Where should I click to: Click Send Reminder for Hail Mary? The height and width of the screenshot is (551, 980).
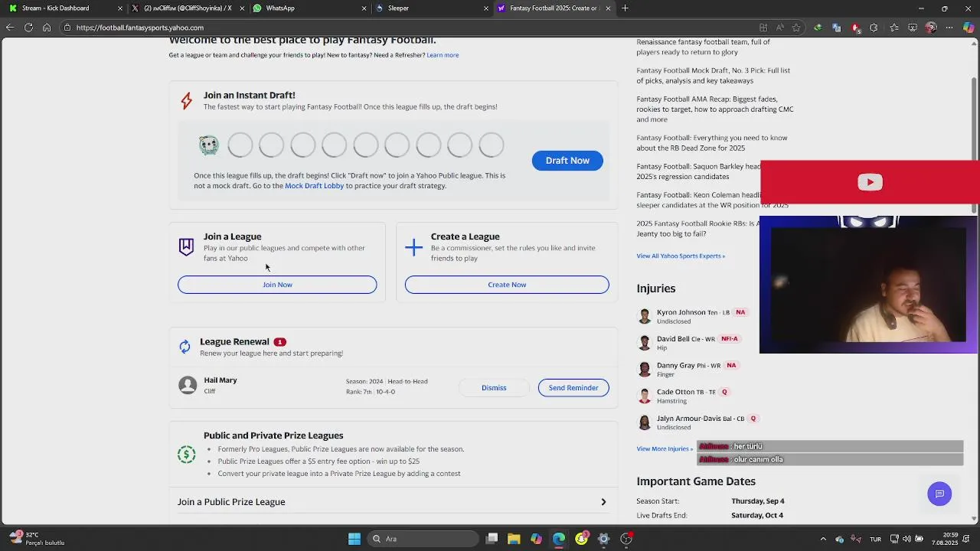[x=573, y=388]
